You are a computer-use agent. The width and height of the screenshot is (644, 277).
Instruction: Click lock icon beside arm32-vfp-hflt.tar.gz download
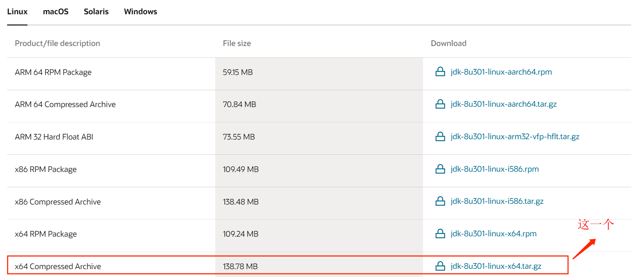tap(440, 137)
